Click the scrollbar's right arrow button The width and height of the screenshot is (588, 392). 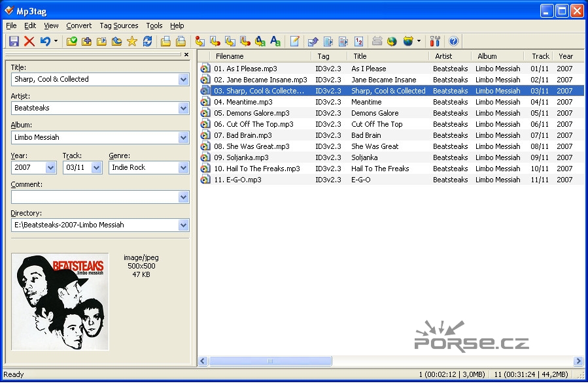tap(578, 361)
